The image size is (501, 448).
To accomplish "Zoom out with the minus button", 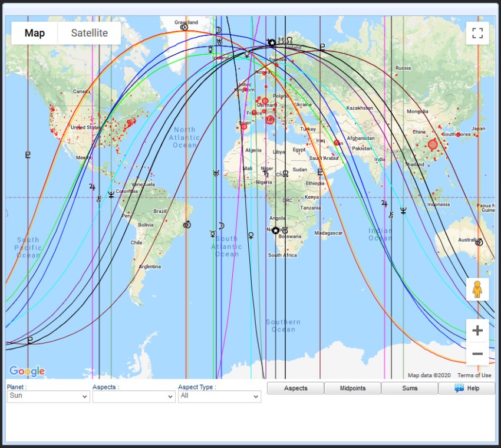I will click(x=477, y=354).
